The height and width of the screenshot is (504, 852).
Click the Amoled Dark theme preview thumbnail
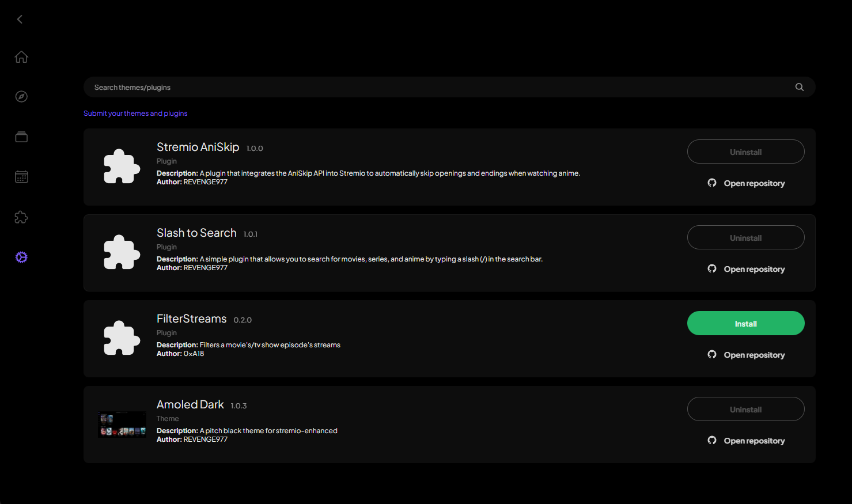(x=122, y=425)
